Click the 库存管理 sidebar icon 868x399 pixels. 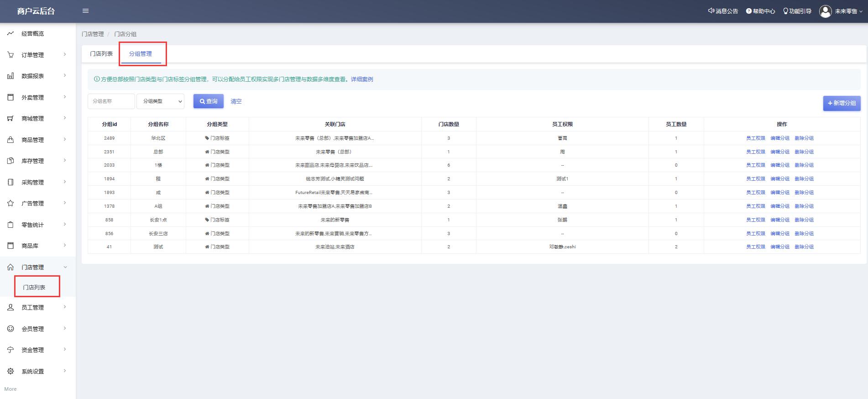click(x=10, y=161)
